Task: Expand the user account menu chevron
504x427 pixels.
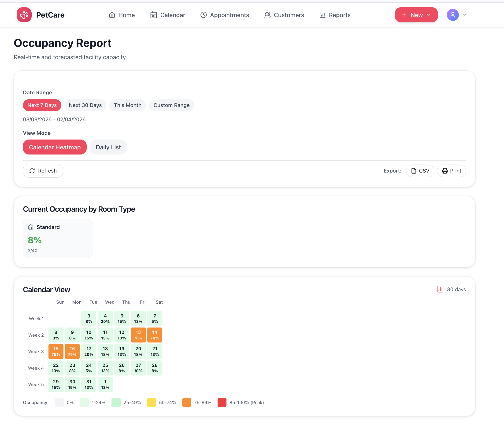Action: (465, 15)
